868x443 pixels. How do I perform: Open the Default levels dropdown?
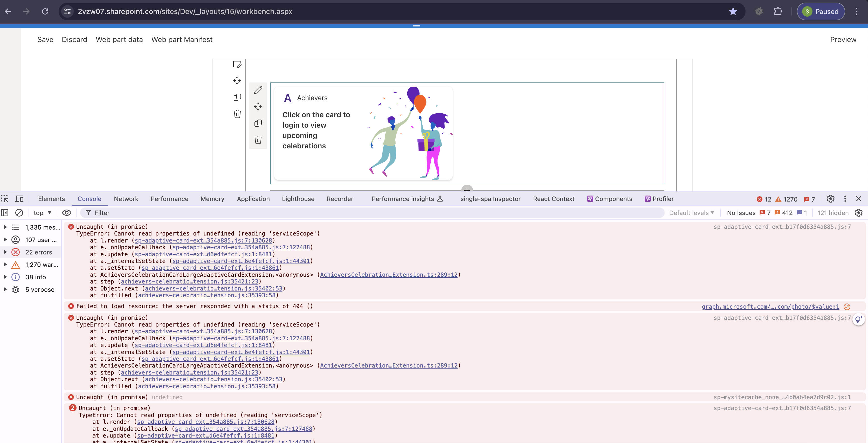(x=691, y=213)
